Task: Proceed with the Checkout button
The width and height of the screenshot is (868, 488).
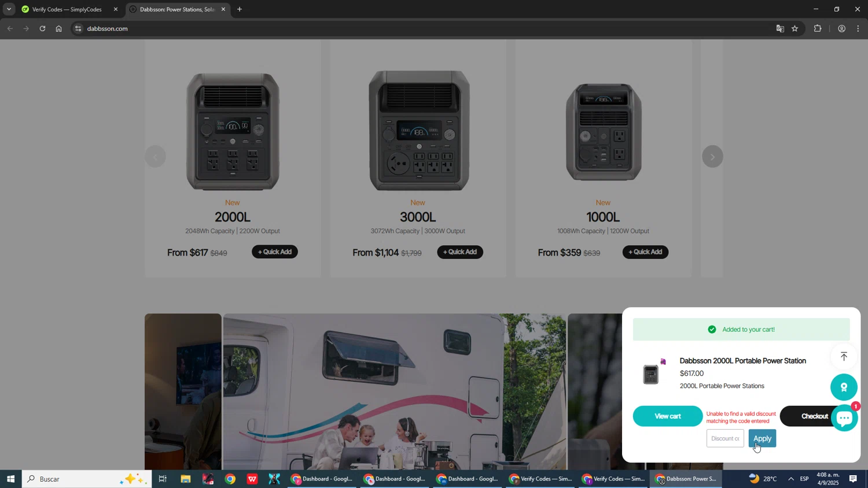Action: coord(814,416)
